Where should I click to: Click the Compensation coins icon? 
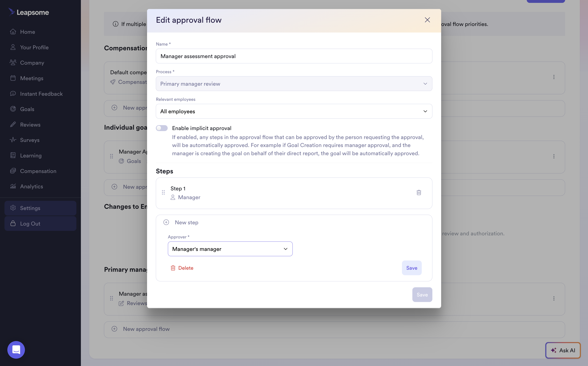[x=13, y=171]
